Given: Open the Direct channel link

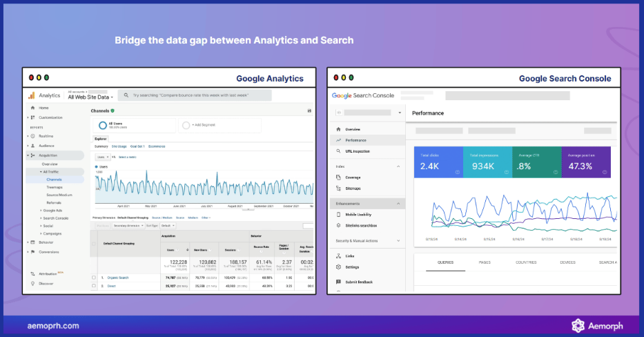Looking at the screenshot, I should (x=111, y=286).
